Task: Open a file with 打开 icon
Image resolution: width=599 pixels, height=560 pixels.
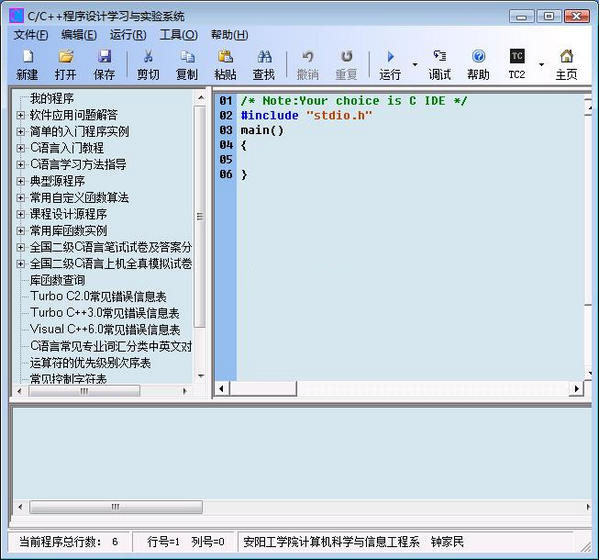Action: [x=66, y=57]
